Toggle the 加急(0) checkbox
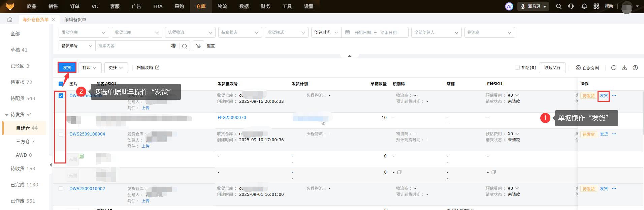The height and width of the screenshot is (210, 644). pyautogui.click(x=517, y=67)
